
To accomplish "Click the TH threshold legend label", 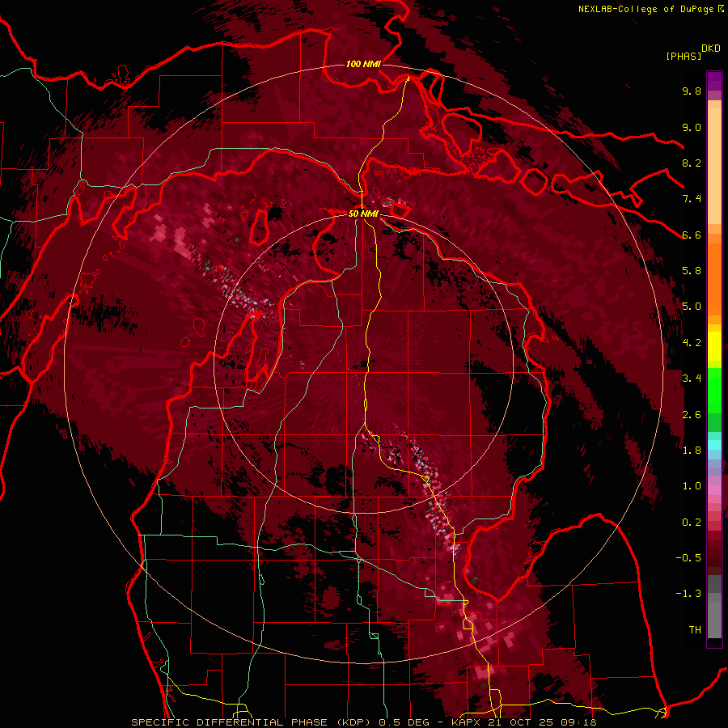I will coord(695,630).
